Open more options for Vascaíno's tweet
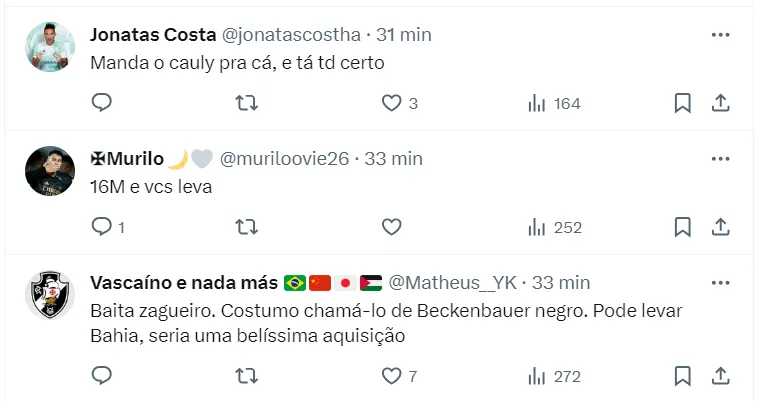Image resolution: width=758 pixels, height=401 pixels. click(x=719, y=282)
